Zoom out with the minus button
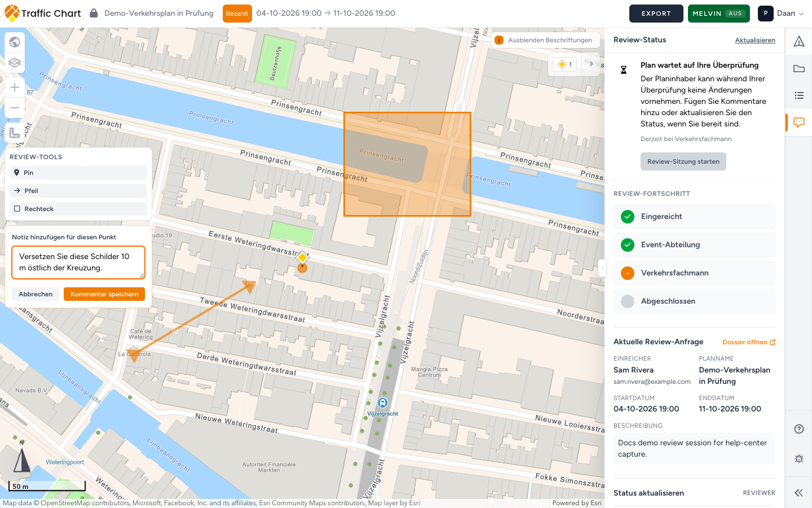This screenshot has width=812, height=508. click(15, 108)
